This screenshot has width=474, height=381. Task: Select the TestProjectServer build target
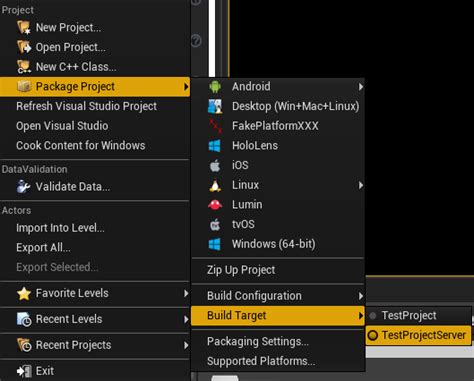click(x=419, y=335)
